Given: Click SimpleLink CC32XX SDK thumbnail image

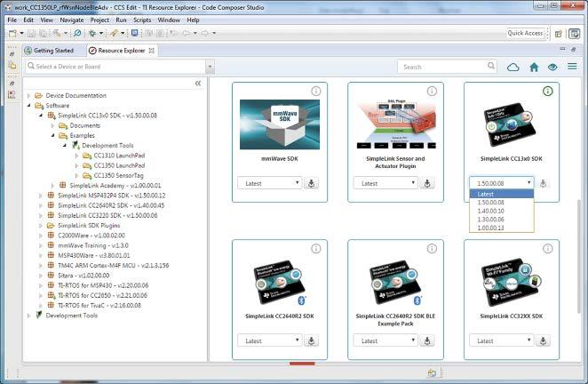Looking at the screenshot, I should coord(511,283).
